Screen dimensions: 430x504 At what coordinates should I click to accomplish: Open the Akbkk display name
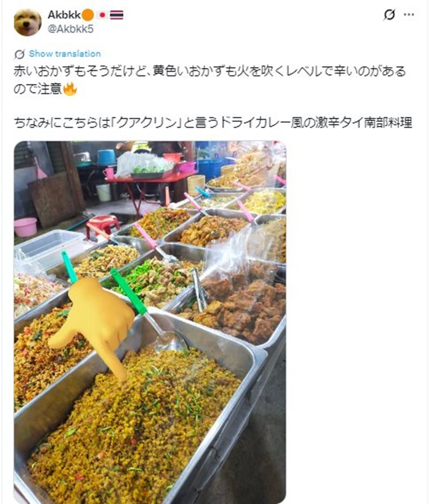(x=64, y=15)
